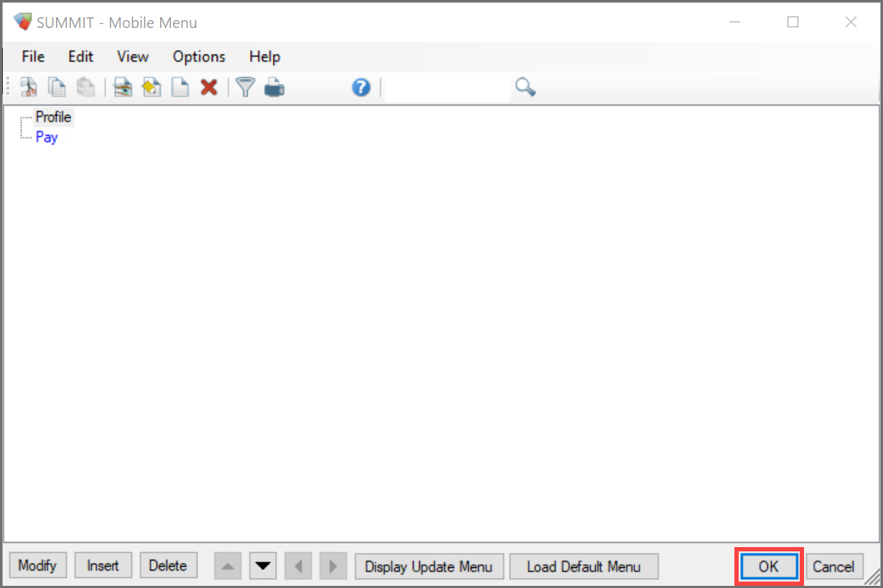Click the Delete button at the bottom

[168, 566]
